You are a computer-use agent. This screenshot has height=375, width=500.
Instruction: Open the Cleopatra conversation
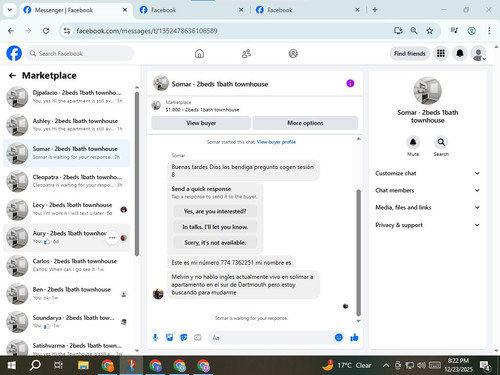pyautogui.click(x=67, y=181)
